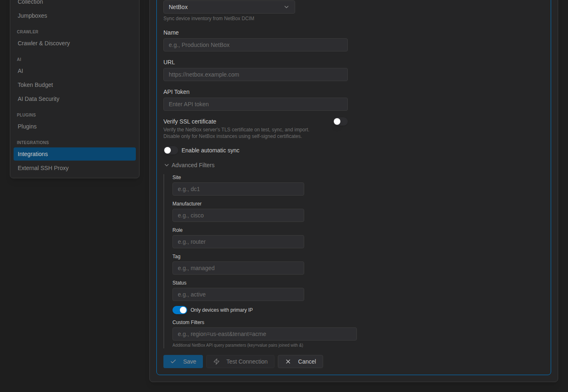The width and height of the screenshot is (568, 392).
Task: Focus the Name input field
Action: click(x=256, y=45)
